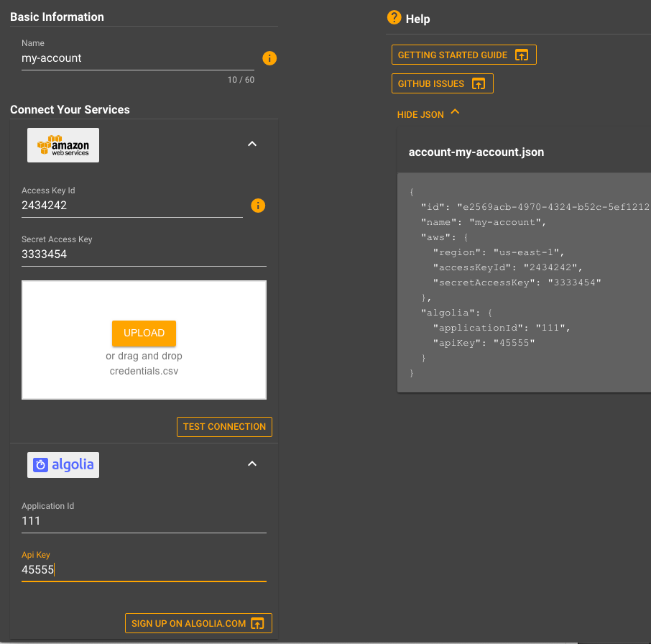Click the info icon beside Name field
This screenshot has height=644, width=651.
[x=269, y=58]
